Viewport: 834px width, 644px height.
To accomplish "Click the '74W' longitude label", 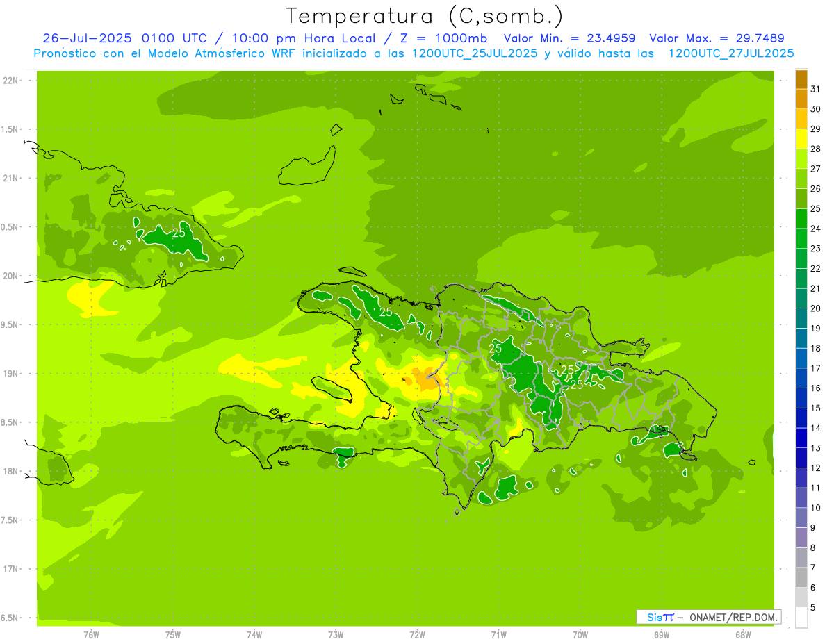I will (x=254, y=635).
